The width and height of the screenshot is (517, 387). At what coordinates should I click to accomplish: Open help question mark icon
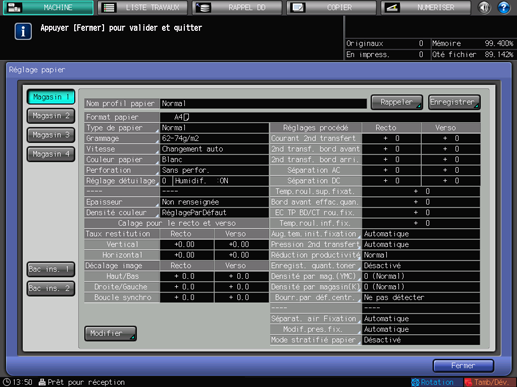click(503, 7)
